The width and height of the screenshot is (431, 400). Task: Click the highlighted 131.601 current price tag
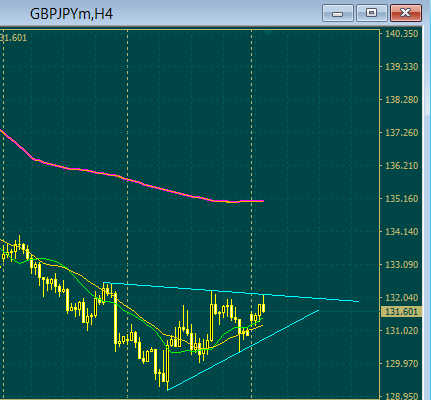tap(401, 312)
